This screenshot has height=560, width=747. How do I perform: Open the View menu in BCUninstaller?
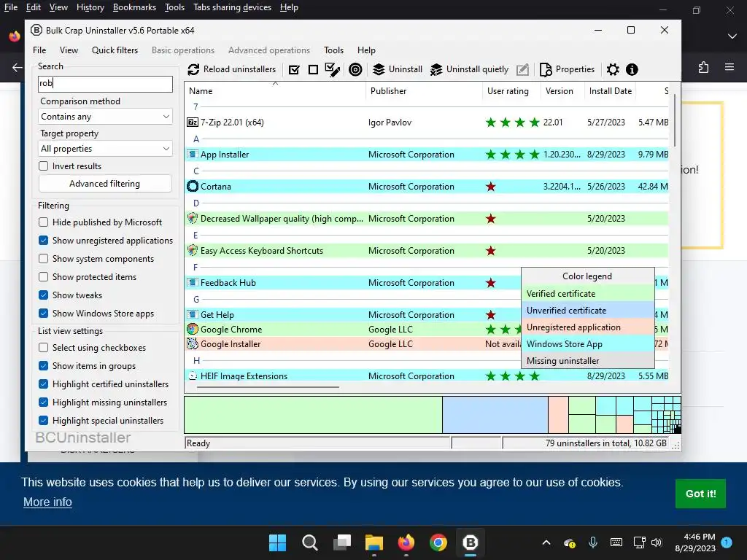click(69, 50)
